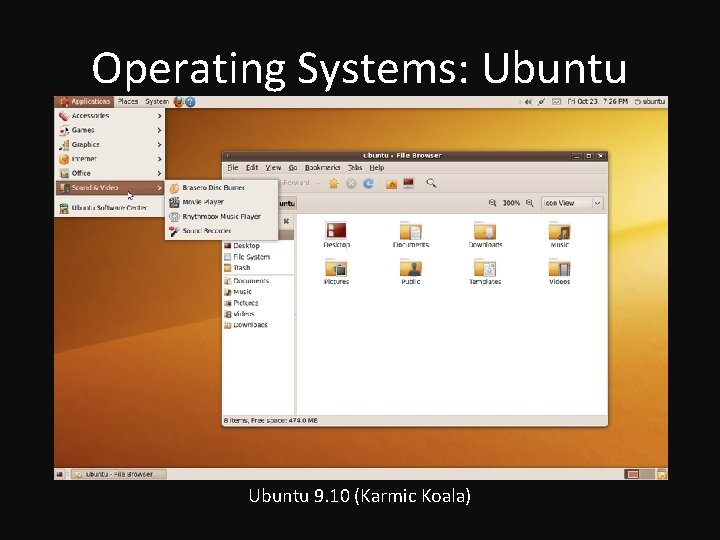Open Tabs menu in File Browser
The image size is (720, 540).
[355, 168]
